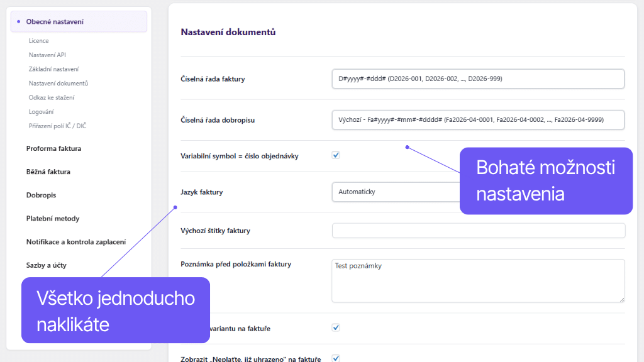Open Základní nastavení subsection
Screen dimensions: 644x362
point(54,69)
